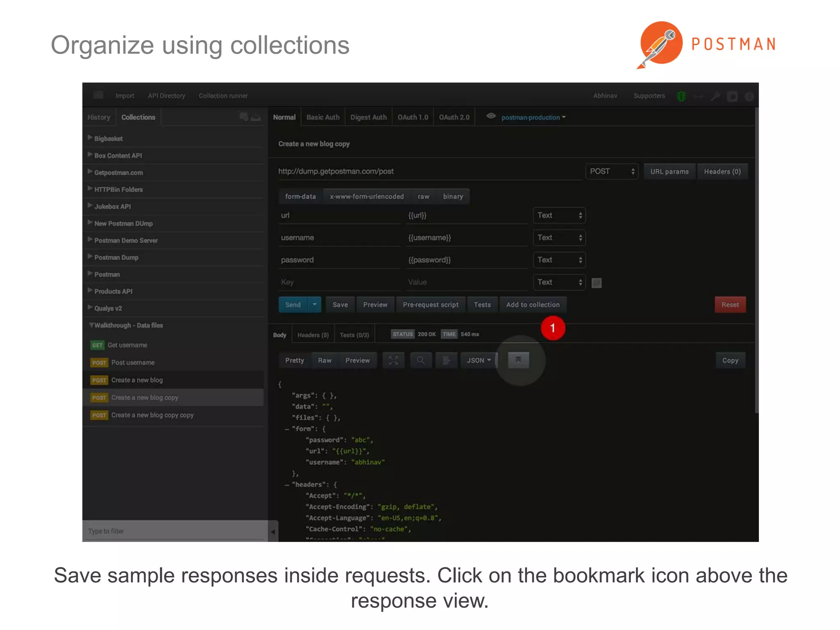
Task: Open the response Tests (0/3) tab
Action: tap(354, 335)
